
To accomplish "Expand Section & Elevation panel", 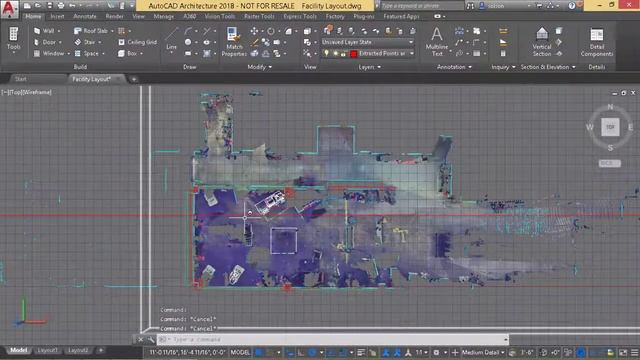I will 548,67.
